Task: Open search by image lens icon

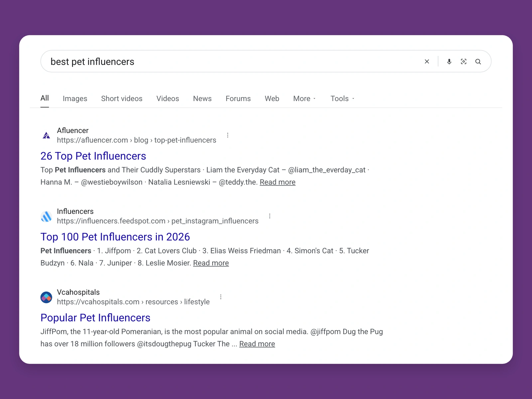Action: pos(464,62)
